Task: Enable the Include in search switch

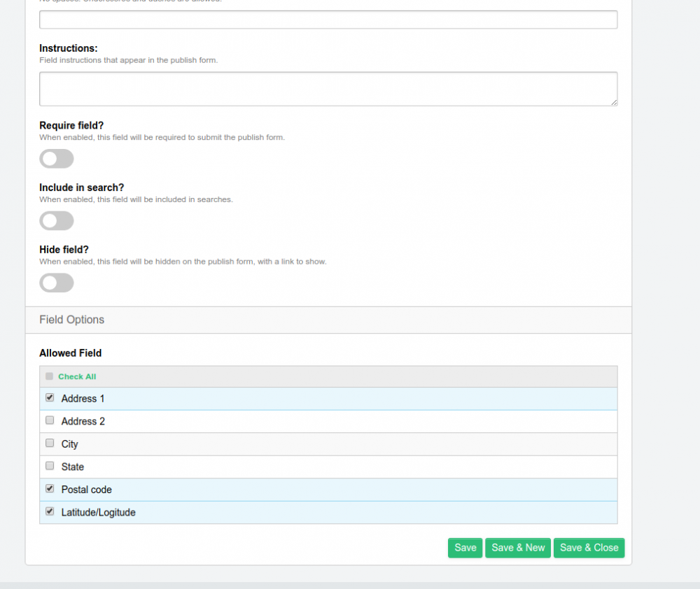Action: click(x=56, y=220)
